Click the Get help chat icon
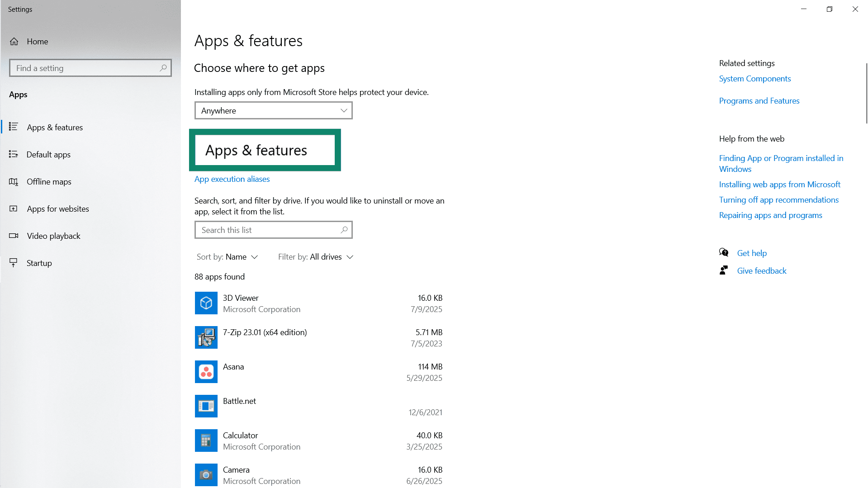The height and width of the screenshot is (488, 868). point(724,253)
